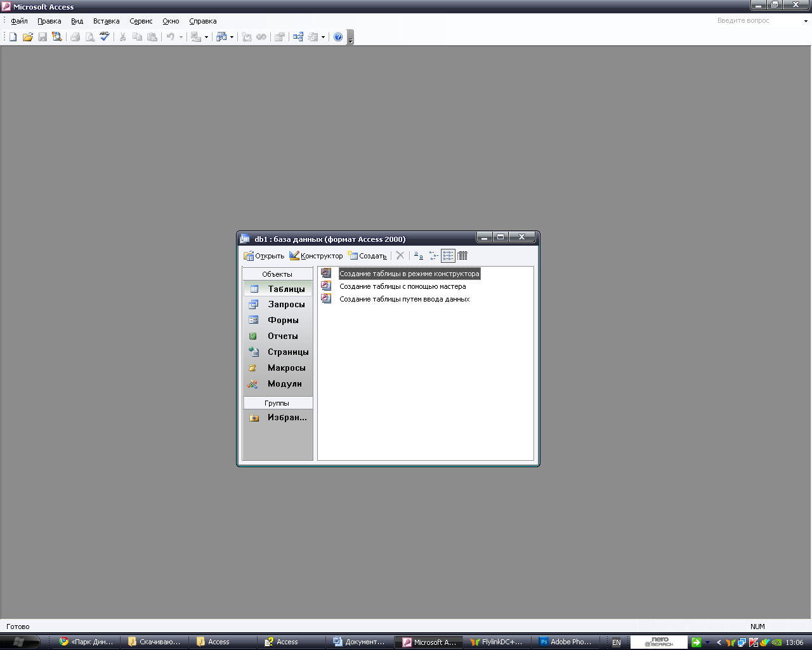Viewport: 812px width, 650px height.
Task: Expand the help question dropdown arrow
Action: pos(806,21)
